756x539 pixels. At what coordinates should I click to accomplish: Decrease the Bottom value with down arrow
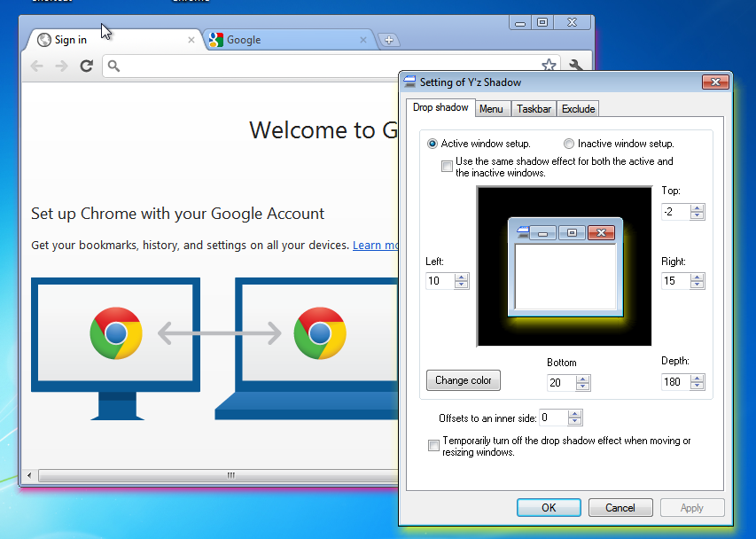pyautogui.click(x=583, y=387)
